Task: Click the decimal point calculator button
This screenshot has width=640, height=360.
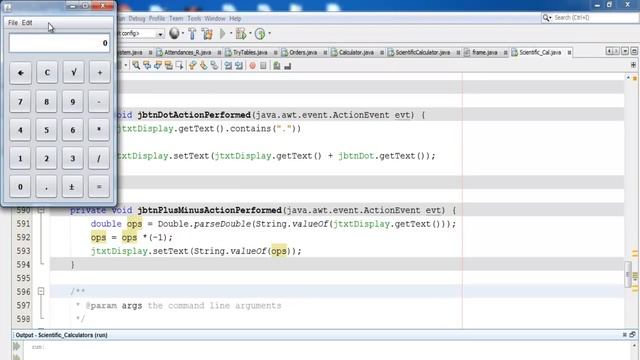Action: pos(46,187)
